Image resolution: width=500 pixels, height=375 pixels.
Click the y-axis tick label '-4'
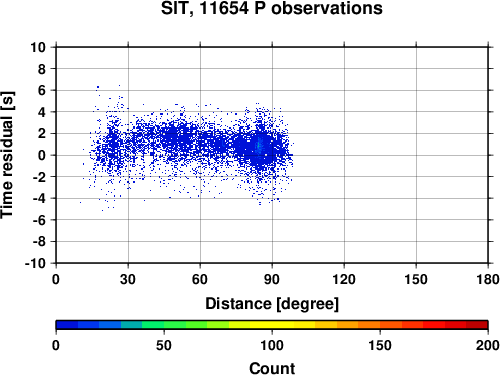click(x=39, y=198)
